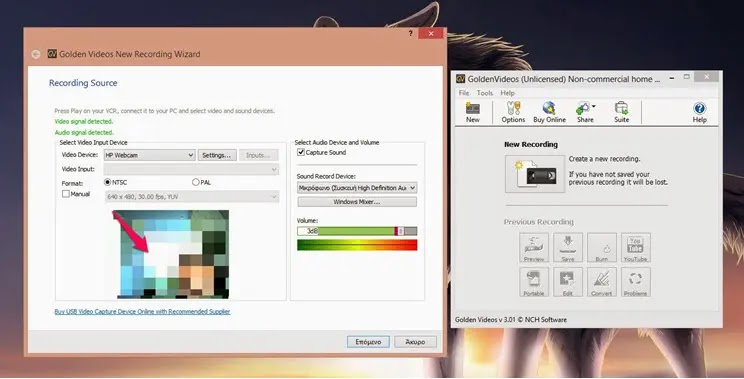Click the Help toolbar icon
Viewport: 744px width, 379px height.
(x=699, y=112)
